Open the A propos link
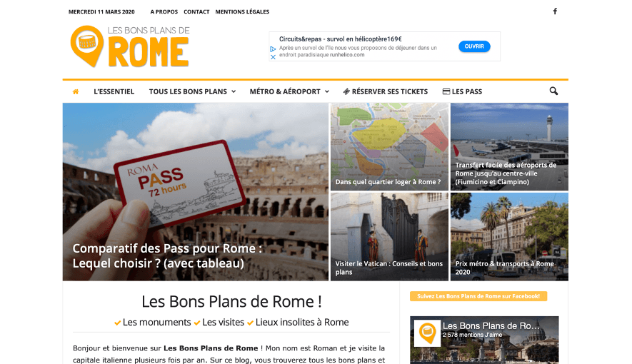The width and height of the screenshot is (632, 364). coord(164,11)
